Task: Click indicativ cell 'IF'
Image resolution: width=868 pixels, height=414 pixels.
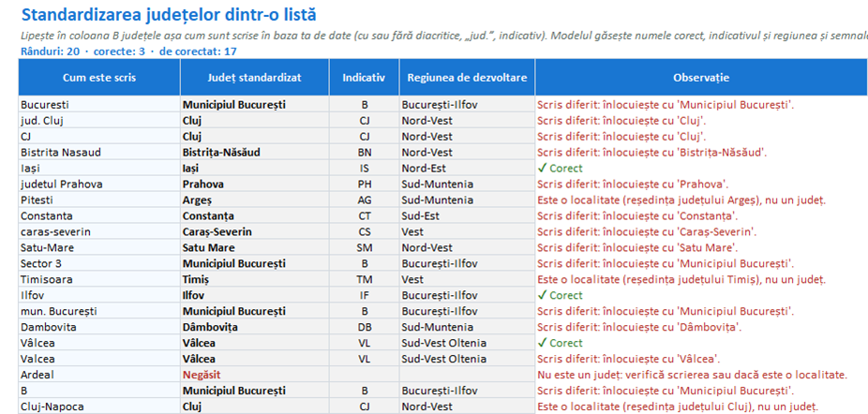Action: pyautogui.click(x=364, y=295)
